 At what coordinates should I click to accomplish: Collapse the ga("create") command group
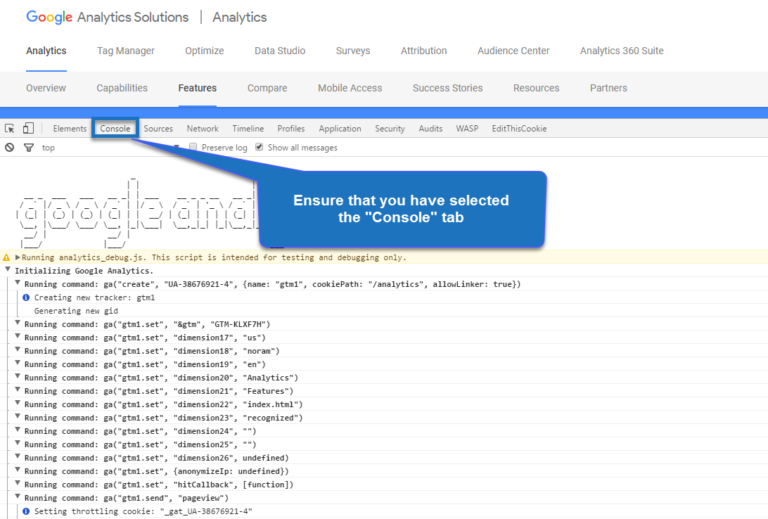(18, 283)
